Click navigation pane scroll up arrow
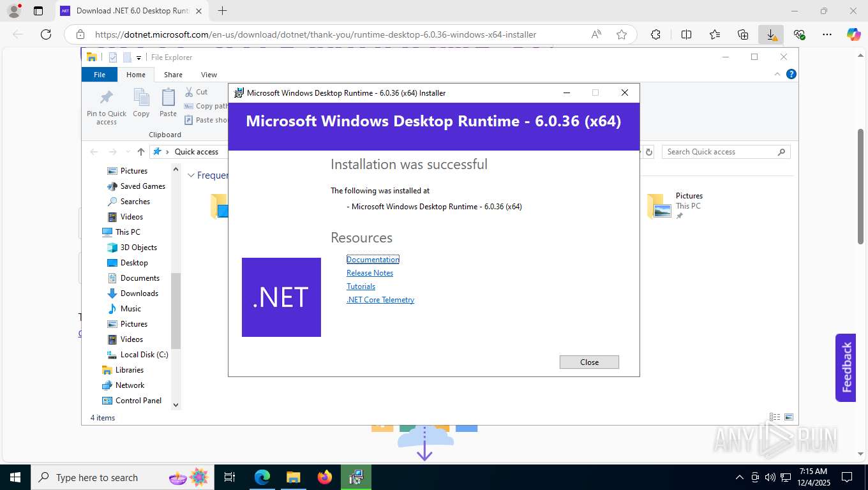 pos(176,169)
